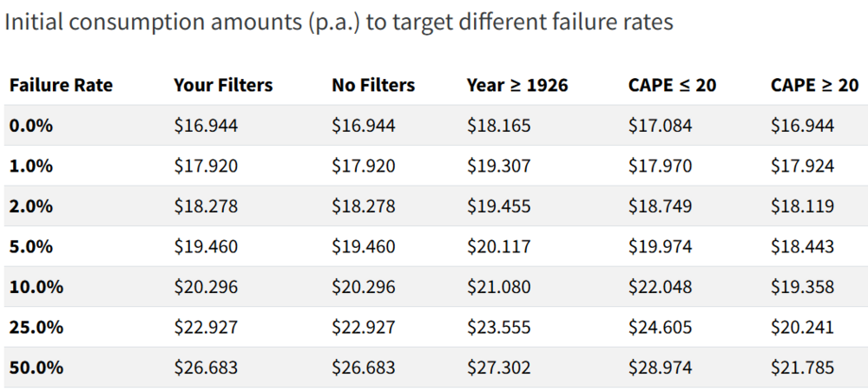Click the "CAPE ≥ 20" column header
The height and width of the screenshot is (391, 868).
(814, 85)
